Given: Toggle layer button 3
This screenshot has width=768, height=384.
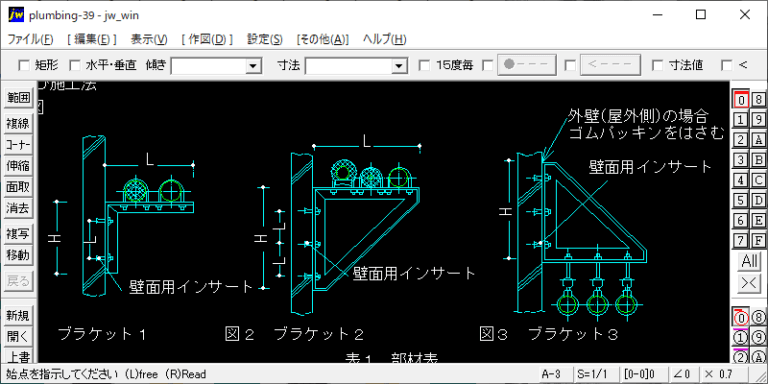Looking at the screenshot, I should point(741,160).
